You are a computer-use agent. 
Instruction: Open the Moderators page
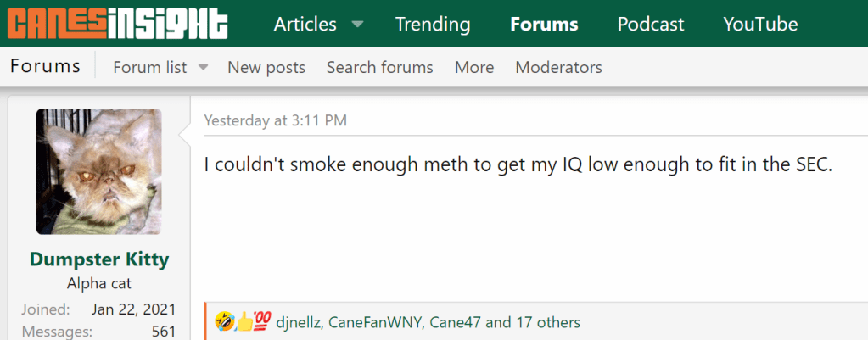click(x=558, y=67)
